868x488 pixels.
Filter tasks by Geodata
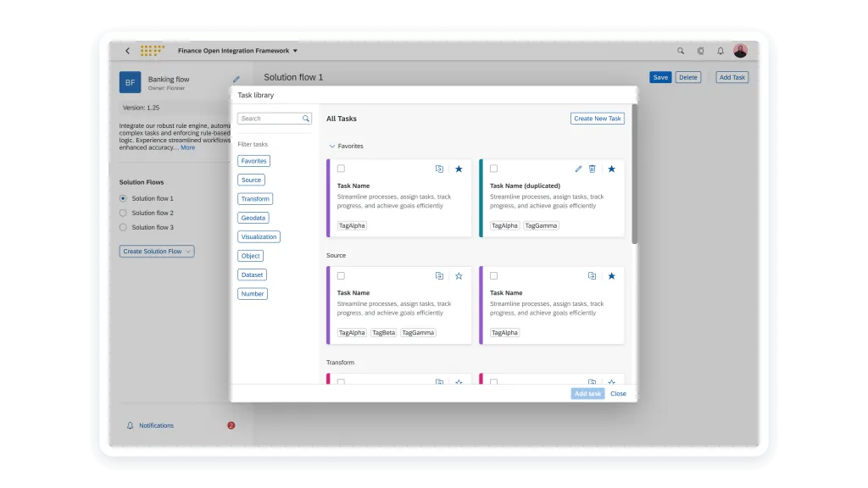[253, 218]
